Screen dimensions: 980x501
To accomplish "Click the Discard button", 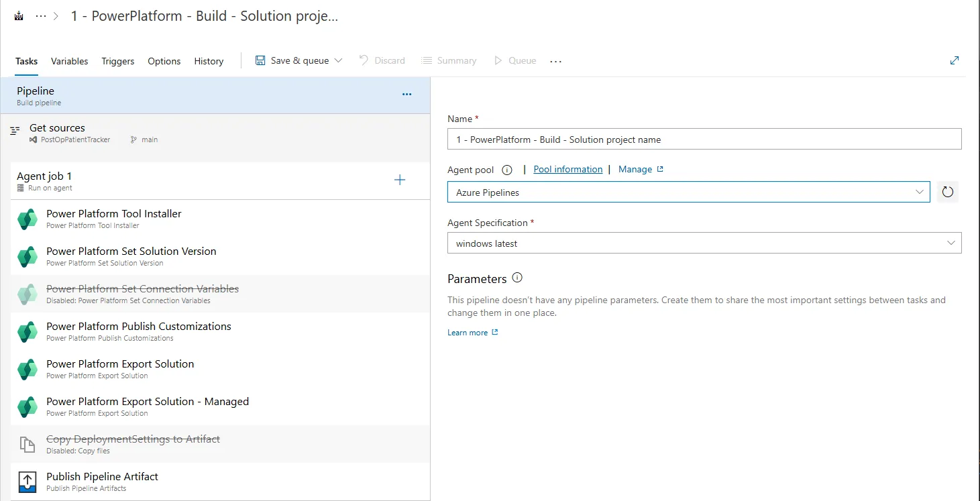I will [382, 60].
